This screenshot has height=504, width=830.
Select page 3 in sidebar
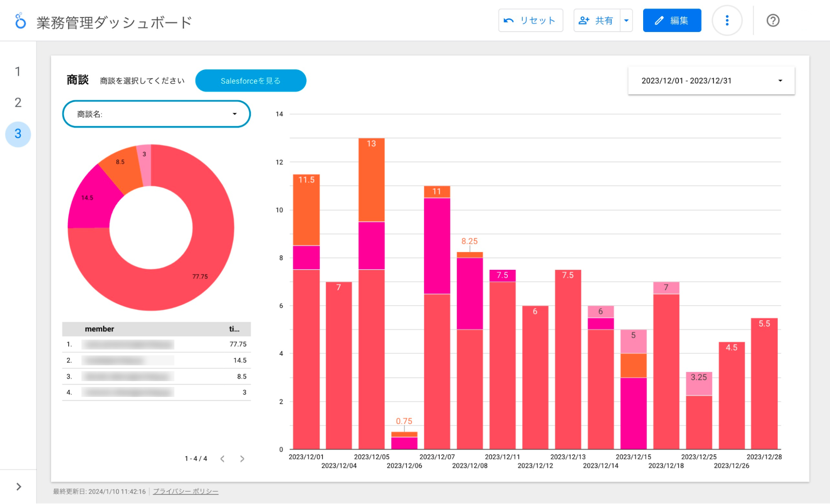tap(18, 134)
